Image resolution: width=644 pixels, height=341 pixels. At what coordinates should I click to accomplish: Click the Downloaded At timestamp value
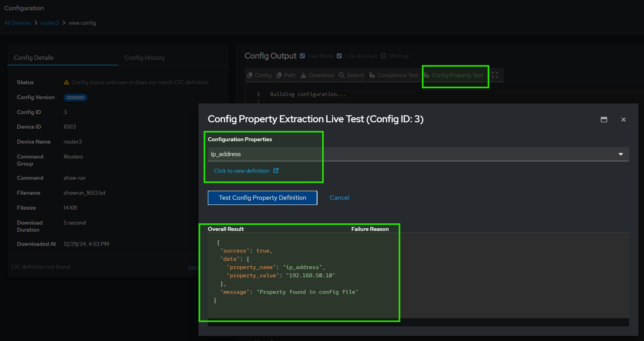tap(86, 244)
